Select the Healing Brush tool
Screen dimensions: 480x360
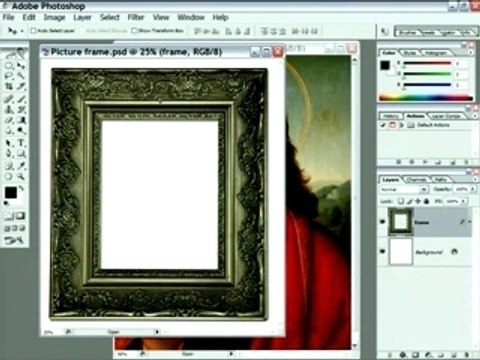(9, 99)
